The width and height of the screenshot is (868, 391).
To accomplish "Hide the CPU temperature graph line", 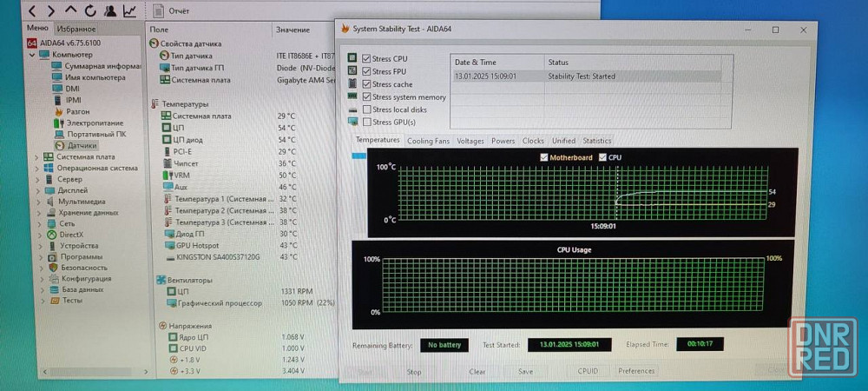I will [603, 157].
